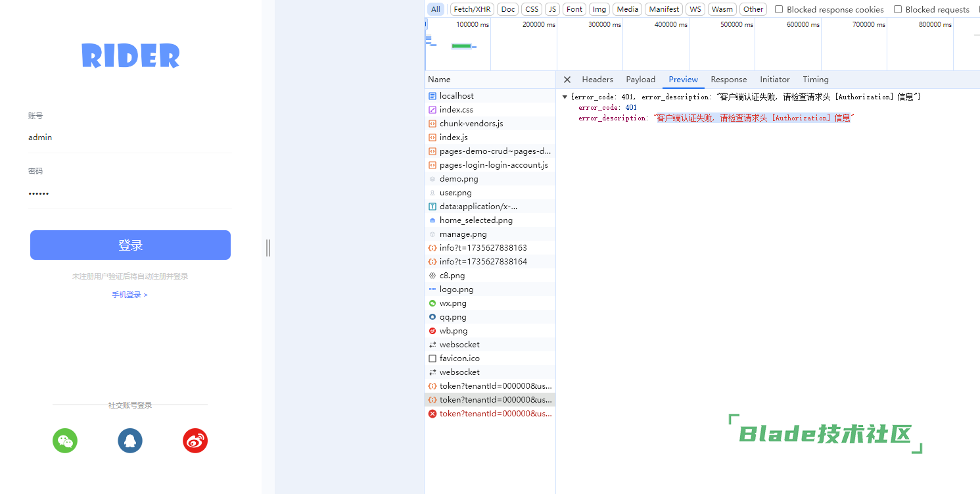The height and width of the screenshot is (494, 980).
Task: Click the thumbnail icon beside manage.png
Action: [x=432, y=234]
